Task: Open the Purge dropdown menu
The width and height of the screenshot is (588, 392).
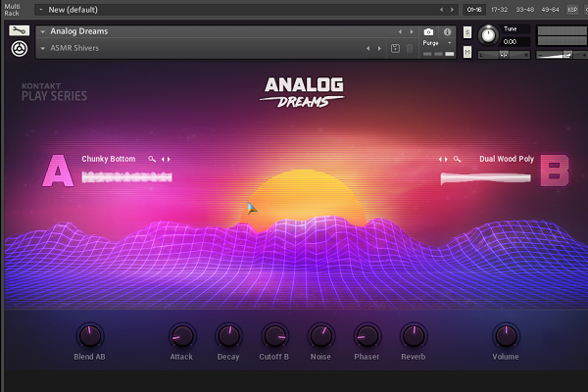Action: pos(437,43)
